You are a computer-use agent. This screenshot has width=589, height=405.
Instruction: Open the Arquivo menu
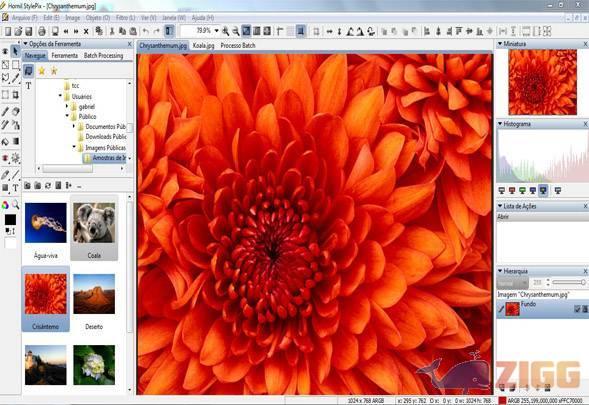click(24, 18)
